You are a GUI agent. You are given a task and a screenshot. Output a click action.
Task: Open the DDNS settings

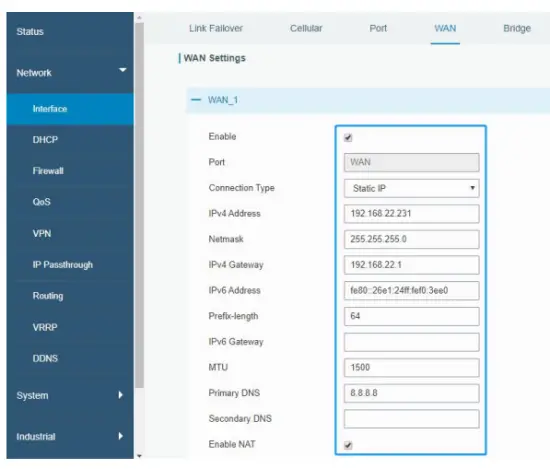coord(45,358)
